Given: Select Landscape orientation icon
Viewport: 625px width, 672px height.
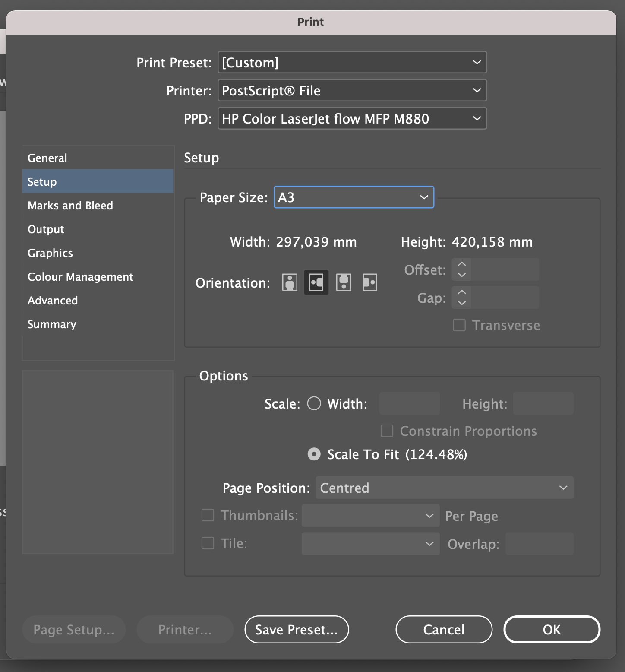Looking at the screenshot, I should point(316,282).
